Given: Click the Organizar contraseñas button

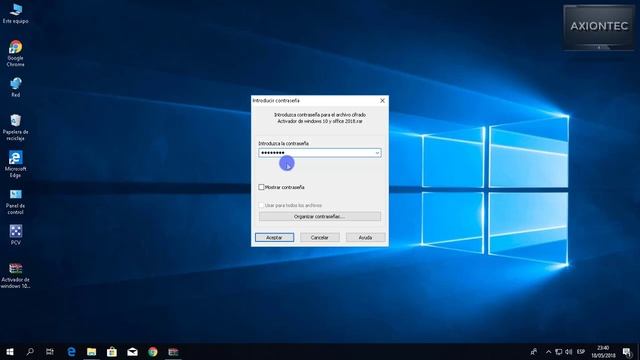Looking at the screenshot, I should 320,216.
